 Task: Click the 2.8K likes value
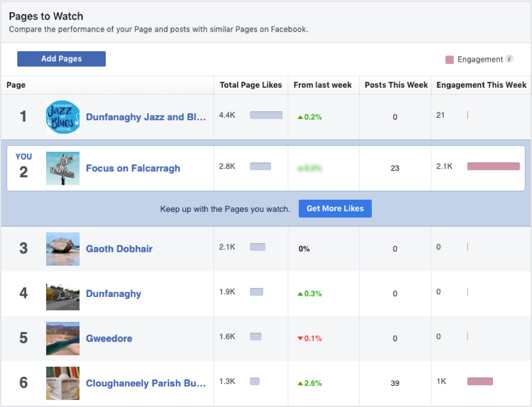pyautogui.click(x=227, y=166)
